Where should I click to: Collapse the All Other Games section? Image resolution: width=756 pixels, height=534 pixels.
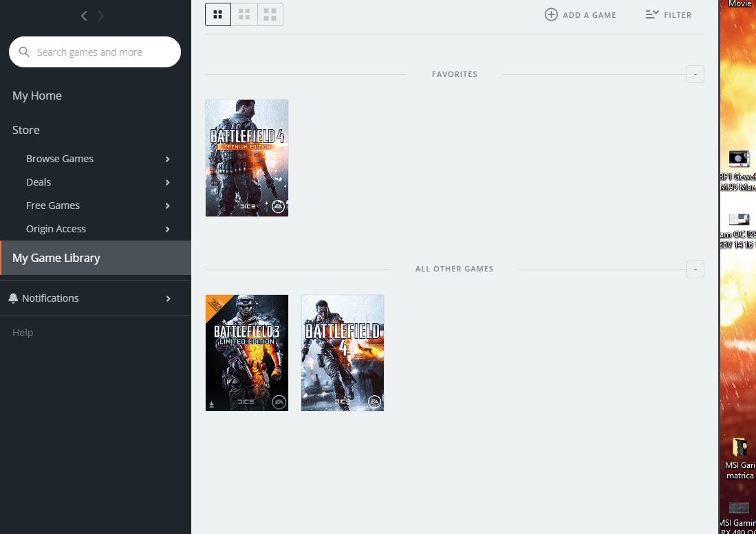click(x=695, y=269)
